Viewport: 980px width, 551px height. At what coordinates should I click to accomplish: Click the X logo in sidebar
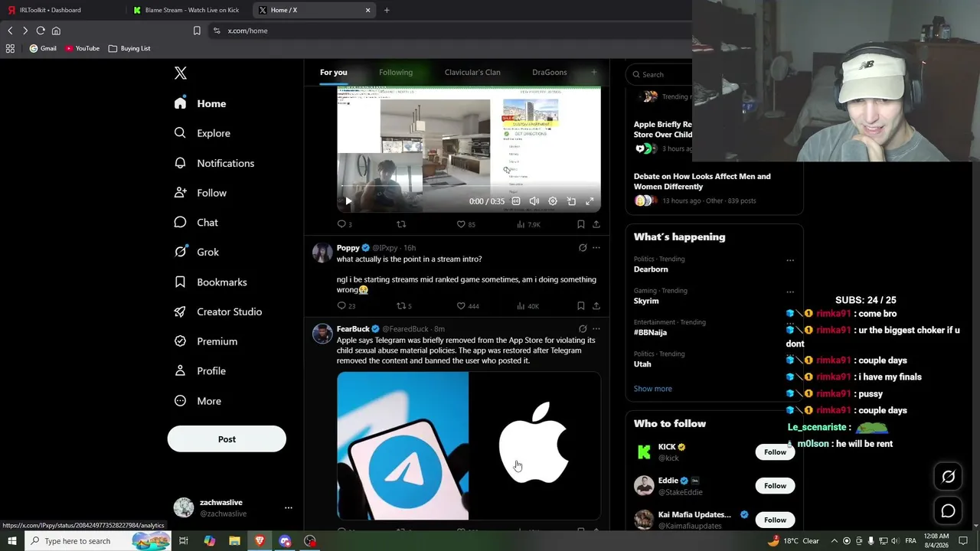click(x=181, y=73)
